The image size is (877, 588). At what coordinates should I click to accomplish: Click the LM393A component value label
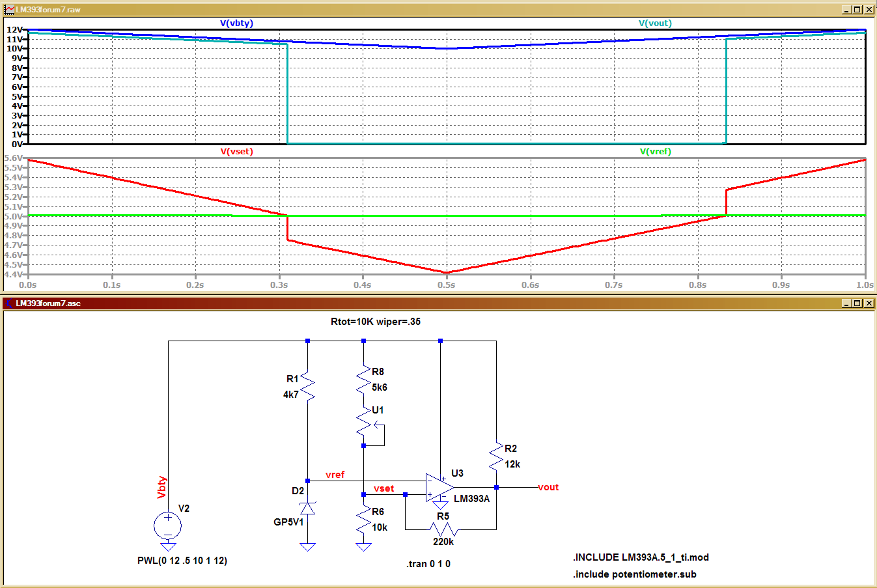point(471,499)
